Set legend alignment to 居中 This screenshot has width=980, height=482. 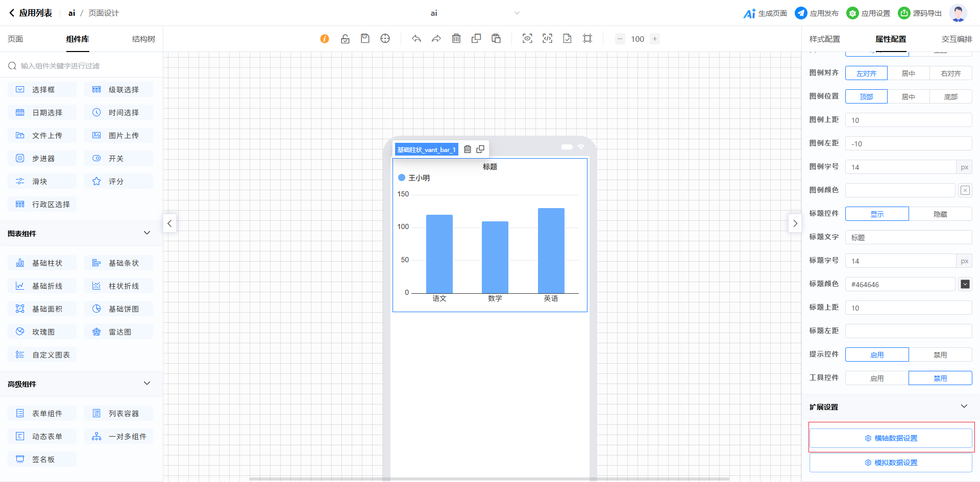click(x=908, y=73)
